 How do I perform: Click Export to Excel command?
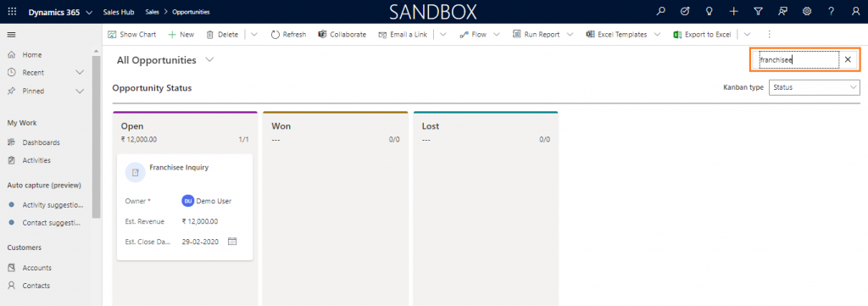pyautogui.click(x=702, y=34)
